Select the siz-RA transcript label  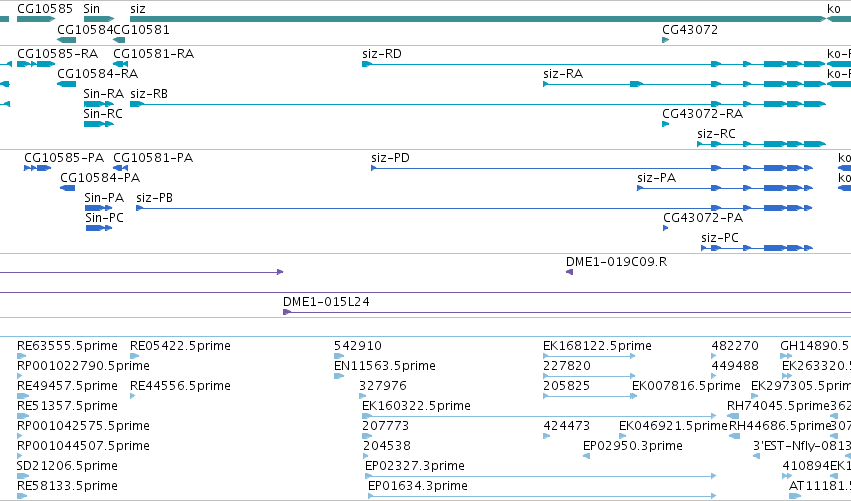[563, 74]
